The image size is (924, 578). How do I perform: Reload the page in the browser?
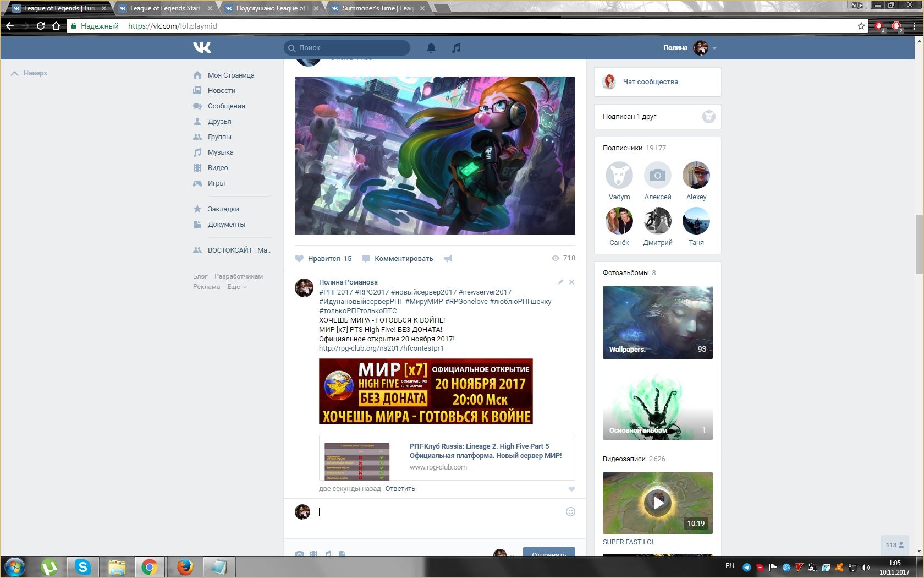(x=40, y=26)
